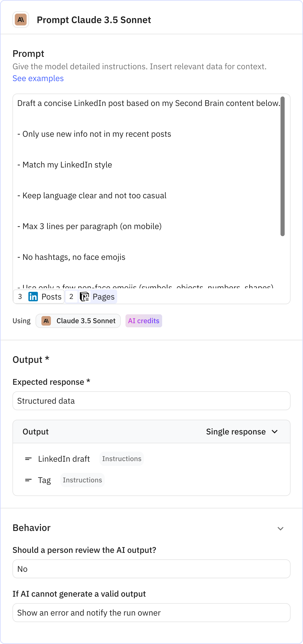Collapse the Behavior section chevron

[280, 528]
